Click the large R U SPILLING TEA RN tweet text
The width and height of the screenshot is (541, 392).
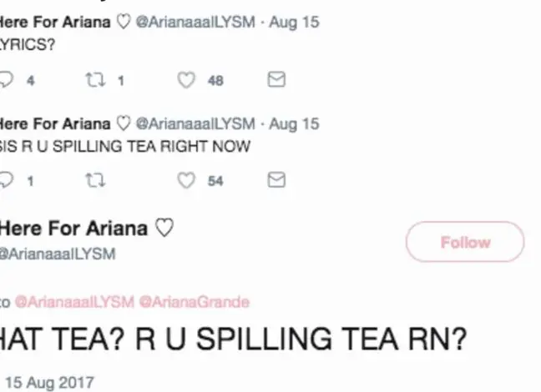click(234, 340)
